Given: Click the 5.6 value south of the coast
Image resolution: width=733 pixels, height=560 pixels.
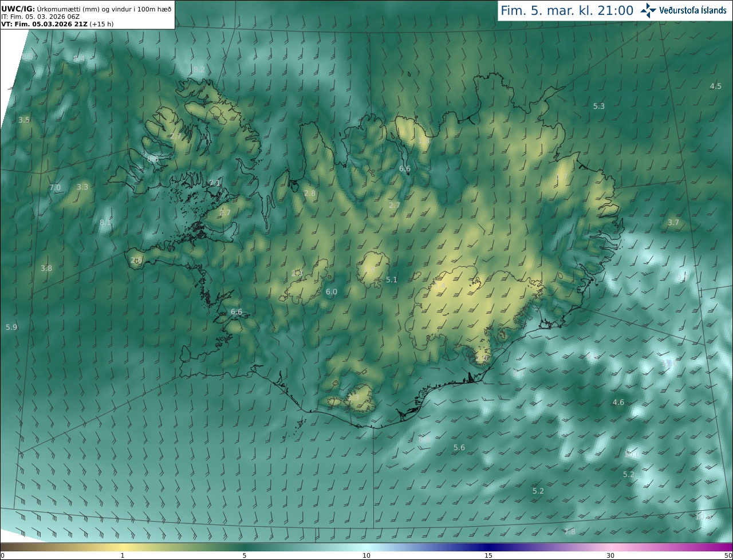Looking at the screenshot, I should (x=459, y=447).
